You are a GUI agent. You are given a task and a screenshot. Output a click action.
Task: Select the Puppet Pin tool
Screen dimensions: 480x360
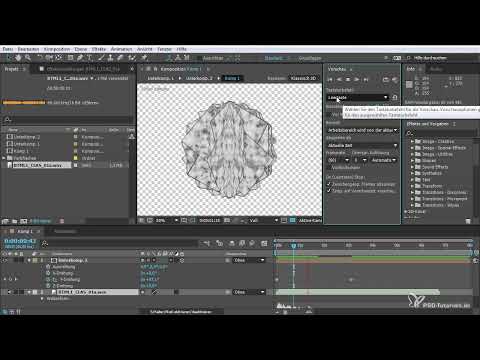coord(144,58)
